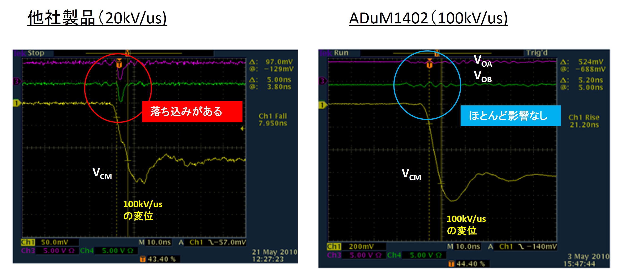Click the red label 落ち込みがある

tap(192, 112)
